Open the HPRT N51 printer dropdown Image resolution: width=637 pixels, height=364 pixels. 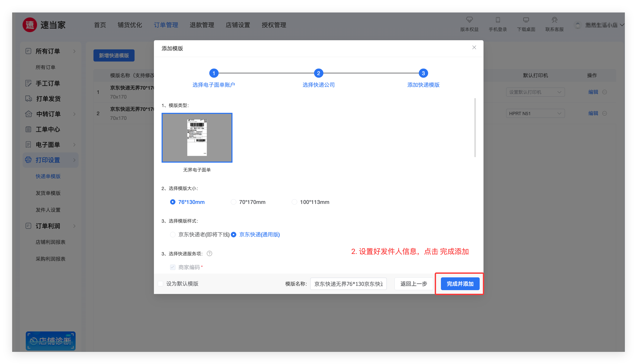point(535,113)
